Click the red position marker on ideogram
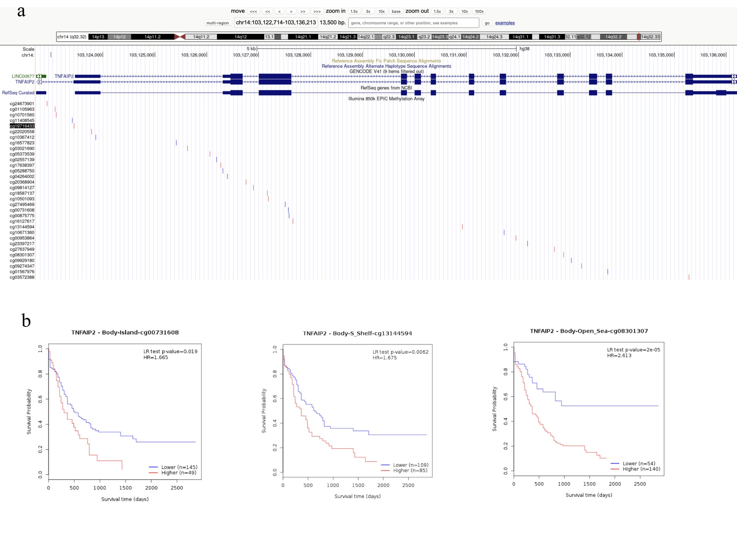 pyautogui.click(x=639, y=37)
